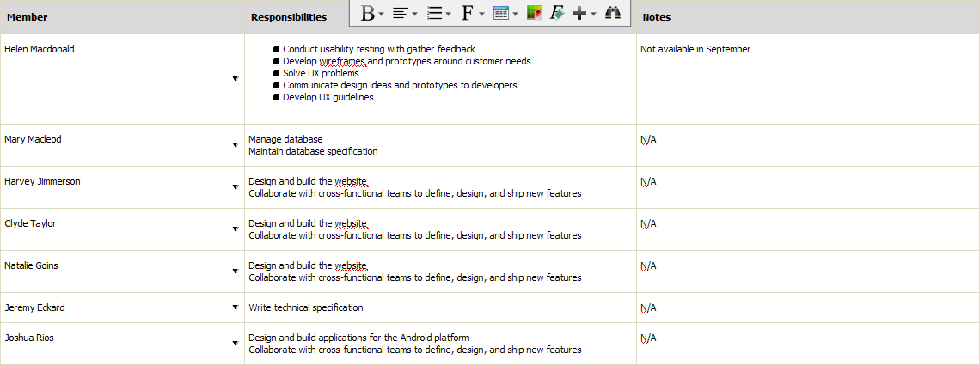Image resolution: width=980 pixels, height=365 pixels.
Task: Click the clear formatting eraser icon
Action: coord(557,13)
